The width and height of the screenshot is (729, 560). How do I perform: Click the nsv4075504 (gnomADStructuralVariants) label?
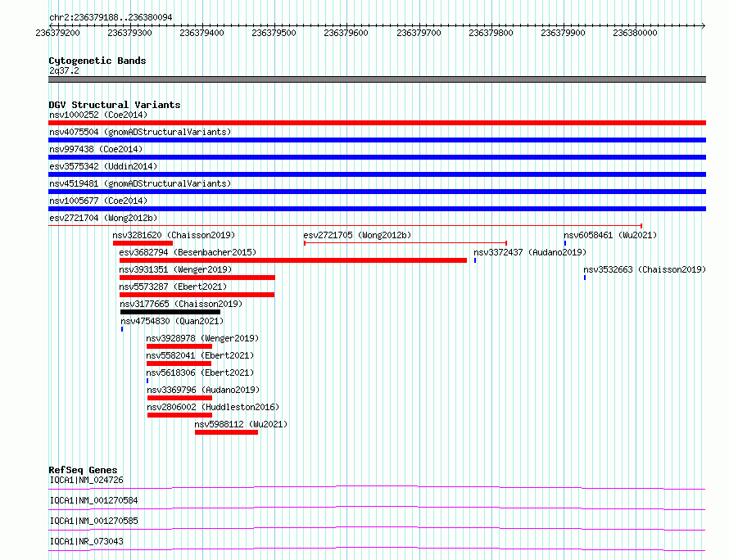140,132
